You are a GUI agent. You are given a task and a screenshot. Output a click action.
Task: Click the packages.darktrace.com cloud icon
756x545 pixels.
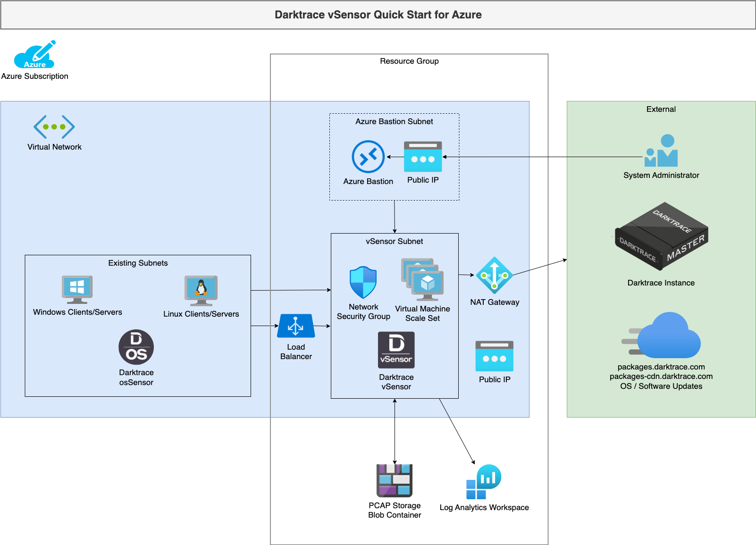pos(661,335)
